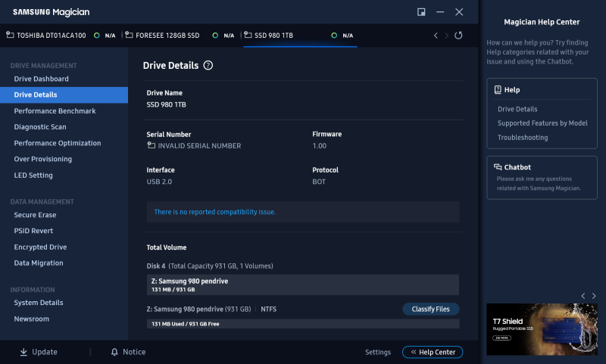Open Newsroom

click(x=32, y=319)
